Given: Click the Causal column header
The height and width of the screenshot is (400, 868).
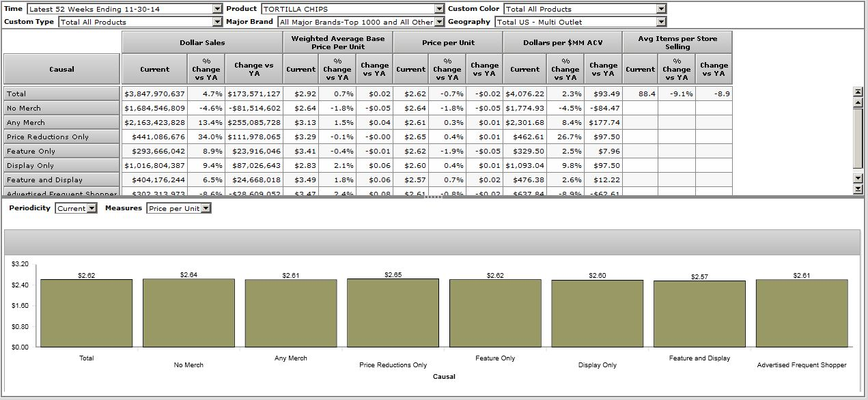Looking at the screenshot, I should [62, 69].
